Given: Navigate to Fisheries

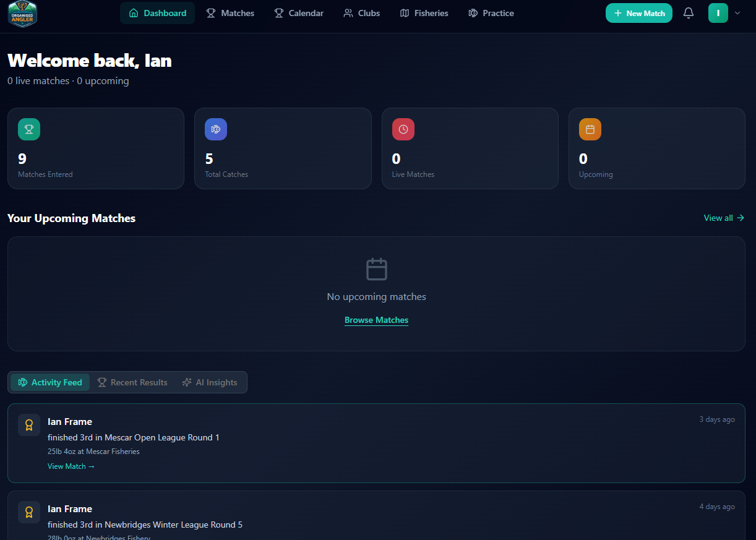Looking at the screenshot, I should point(424,13).
